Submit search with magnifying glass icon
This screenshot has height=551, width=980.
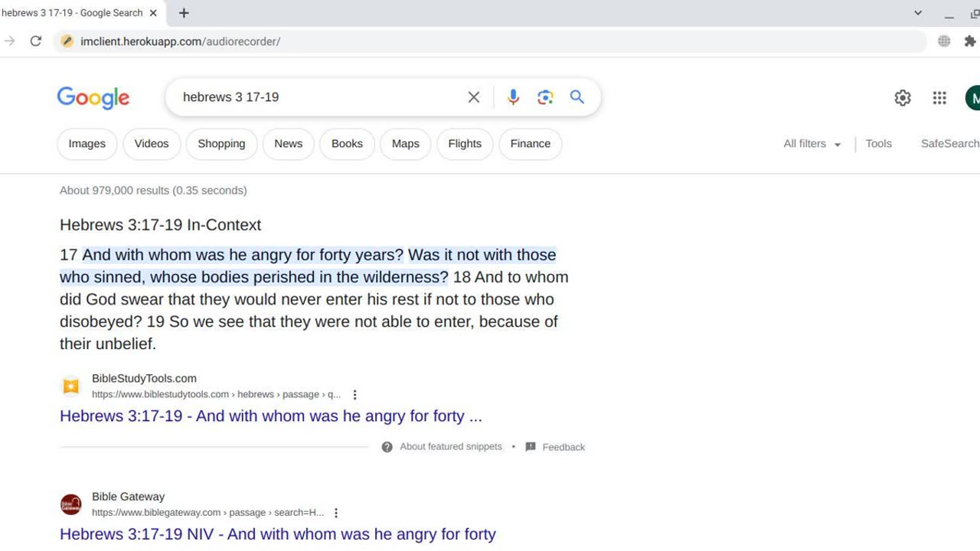click(x=577, y=97)
